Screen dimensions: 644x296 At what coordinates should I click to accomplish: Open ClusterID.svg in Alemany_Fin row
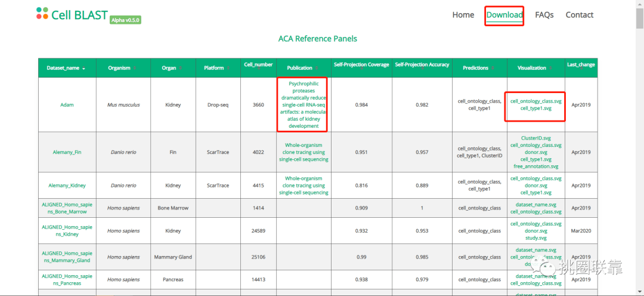pyautogui.click(x=535, y=138)
